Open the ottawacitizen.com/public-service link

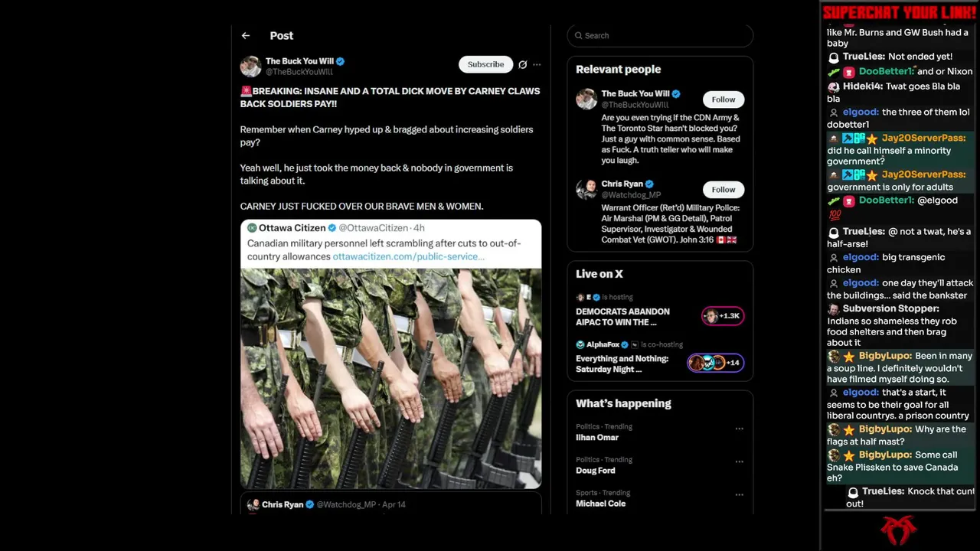click(x=408, y=256)
